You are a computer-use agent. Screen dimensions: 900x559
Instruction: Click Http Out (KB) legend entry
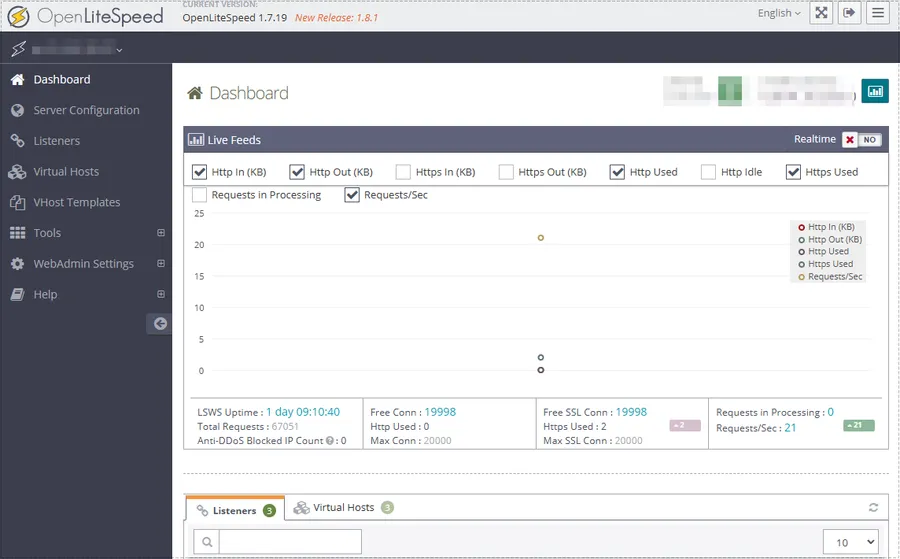coord(830,239)
